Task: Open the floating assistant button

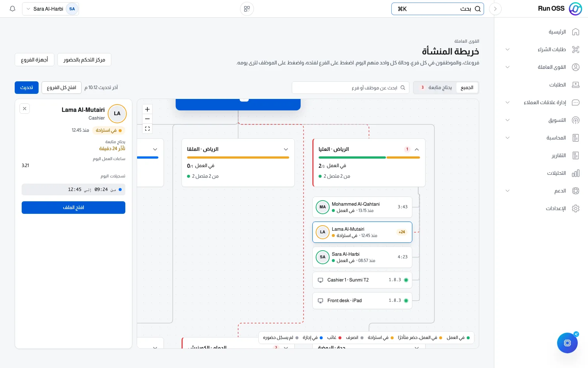Action: coord(567,343)
